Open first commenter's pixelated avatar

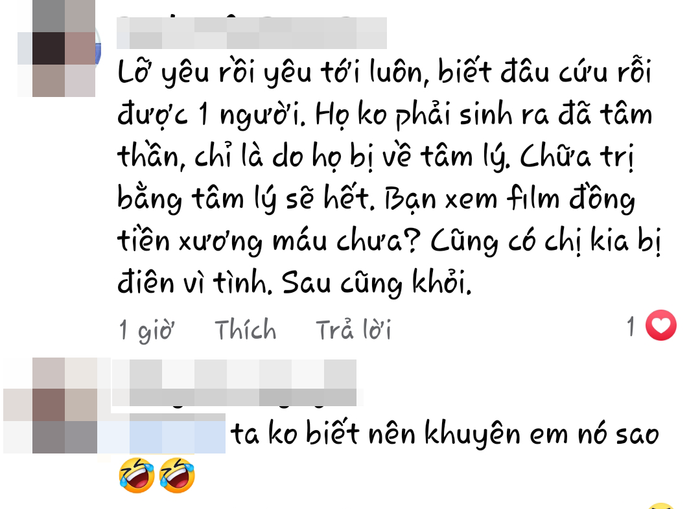pos(57,48)
